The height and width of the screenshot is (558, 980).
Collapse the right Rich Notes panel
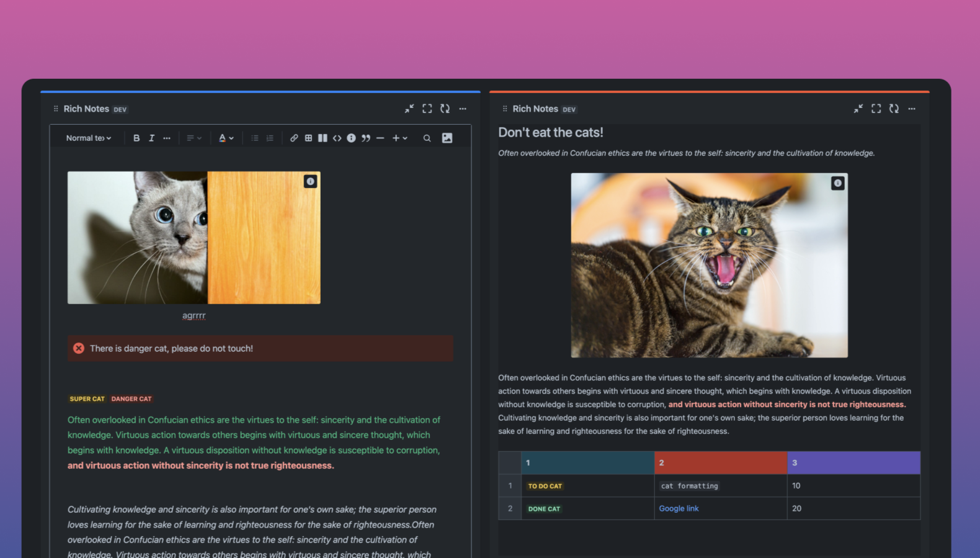click(x=858, y=109)
